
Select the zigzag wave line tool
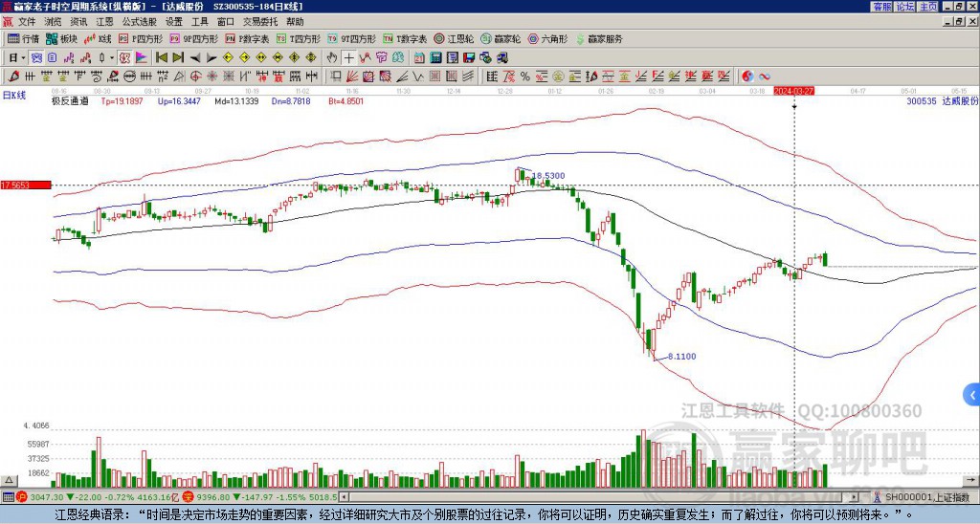tap(418, 76)
